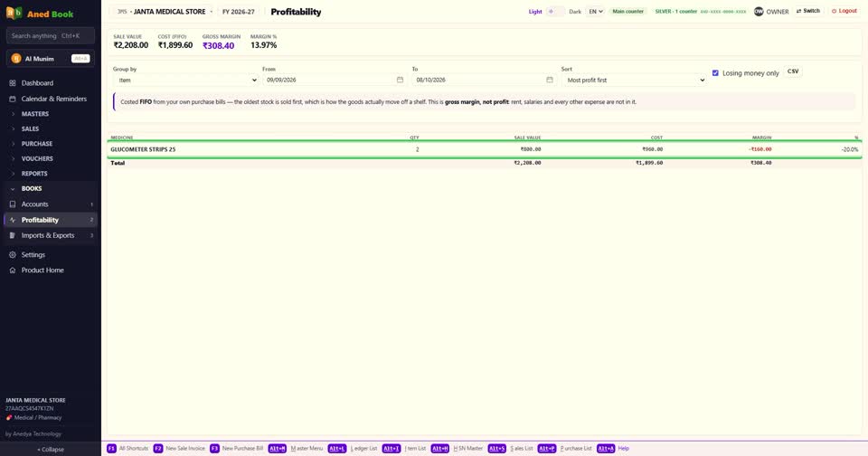Click the Switch user button
The width and height of the screenshot is (868, 456).
point(807,11)
